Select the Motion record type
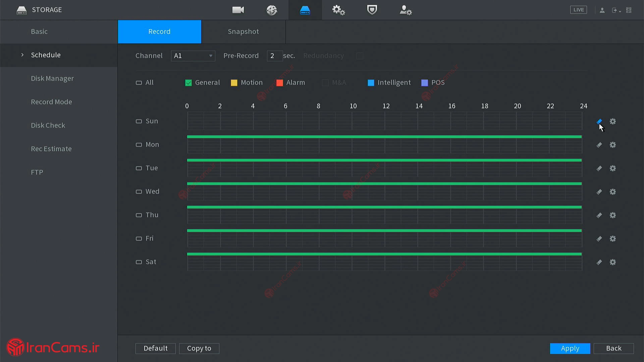644x362 pixels. [234, 83]
